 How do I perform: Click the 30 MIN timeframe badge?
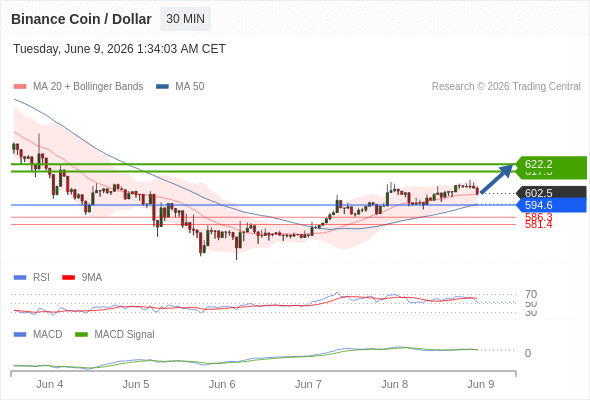(186, 19)
